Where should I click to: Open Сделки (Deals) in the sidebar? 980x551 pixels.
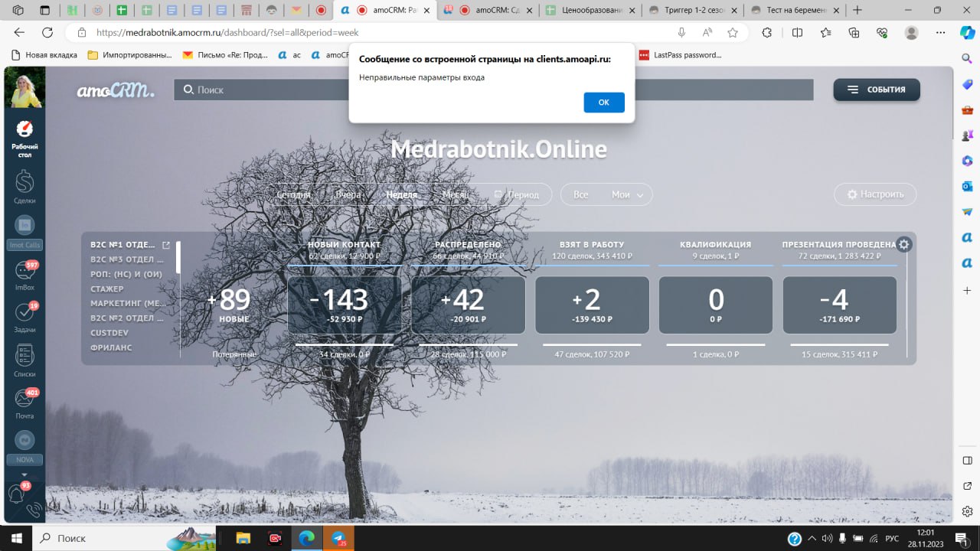pos(24,186)
